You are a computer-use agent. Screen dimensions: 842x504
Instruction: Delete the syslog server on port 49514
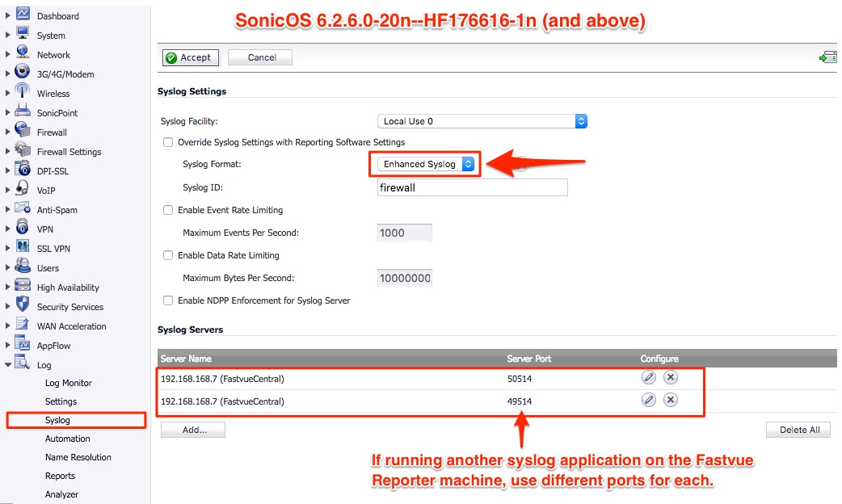coord(670,401)
